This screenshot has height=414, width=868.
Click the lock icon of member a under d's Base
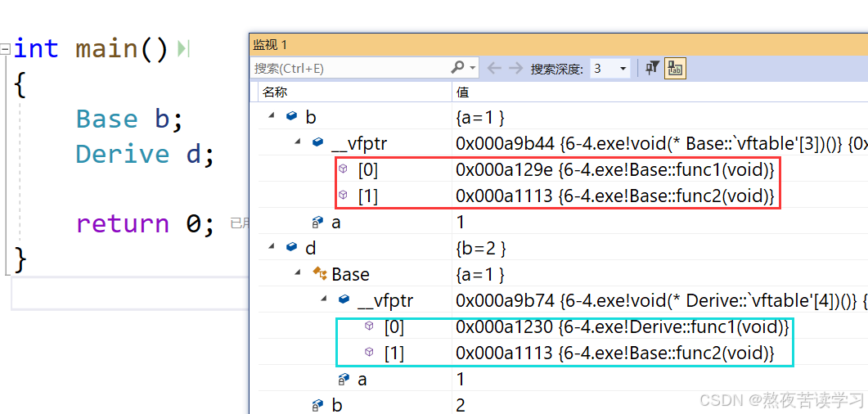coord(344,379)
